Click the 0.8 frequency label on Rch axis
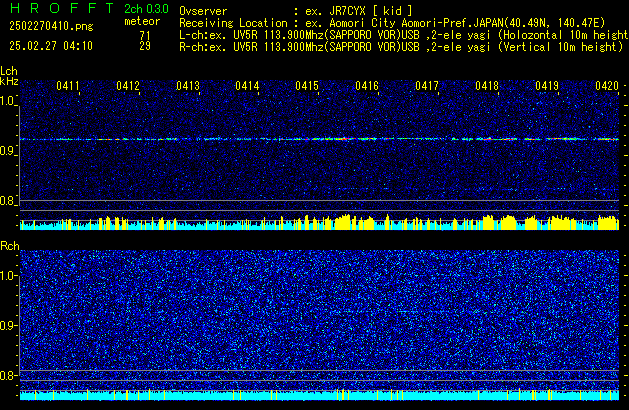629x410 pixels. pos(7,375)
